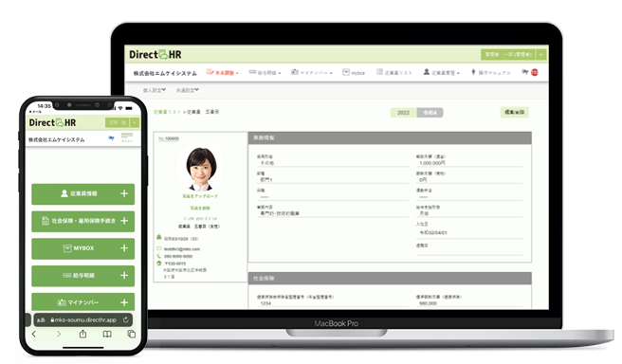Click the 編集/削除 button
622x364 pixels.
pos(515,112)
